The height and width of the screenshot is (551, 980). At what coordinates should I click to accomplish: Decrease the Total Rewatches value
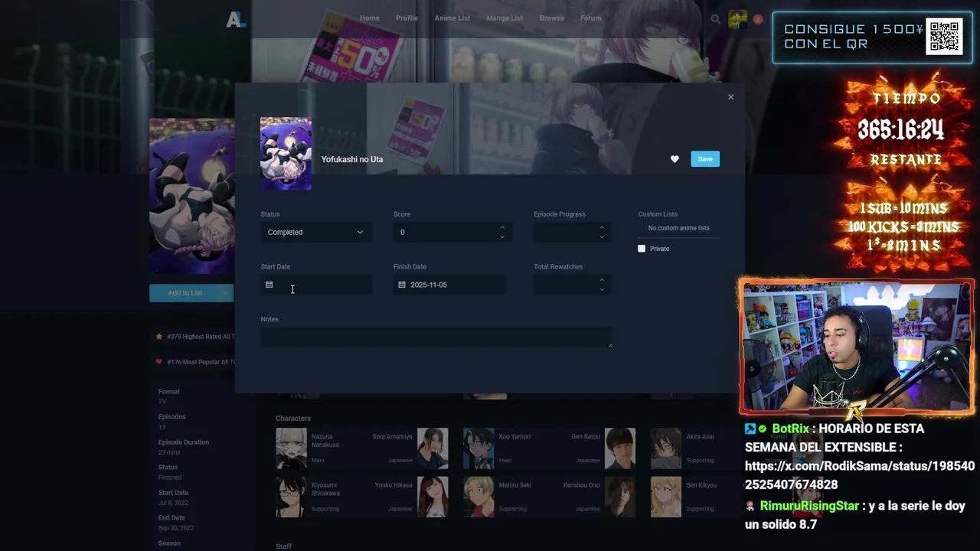[x=602, y=289]
